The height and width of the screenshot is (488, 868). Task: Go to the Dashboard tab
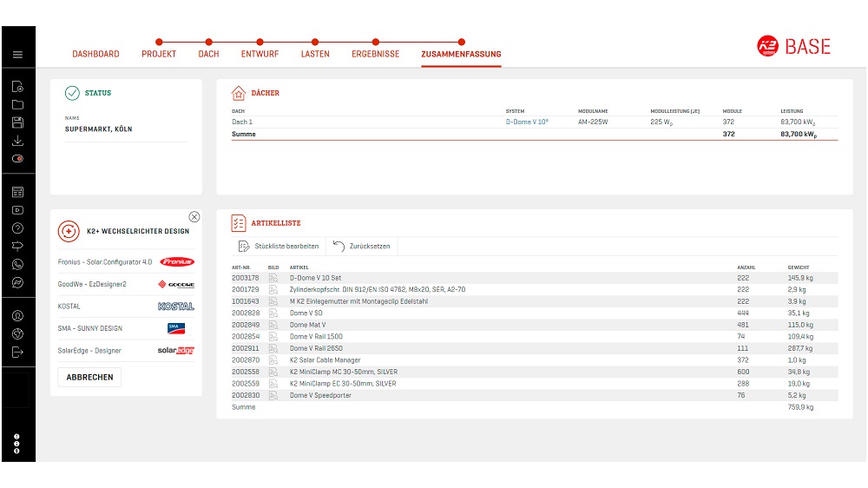click(95, 54)
